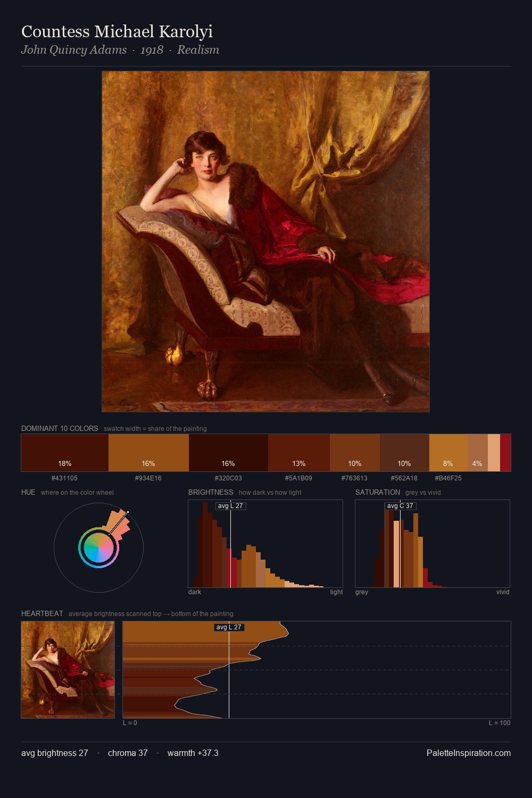Click avg L 27 tag in heartbeat chart
The image size is (532, 798).
(229, 627)
